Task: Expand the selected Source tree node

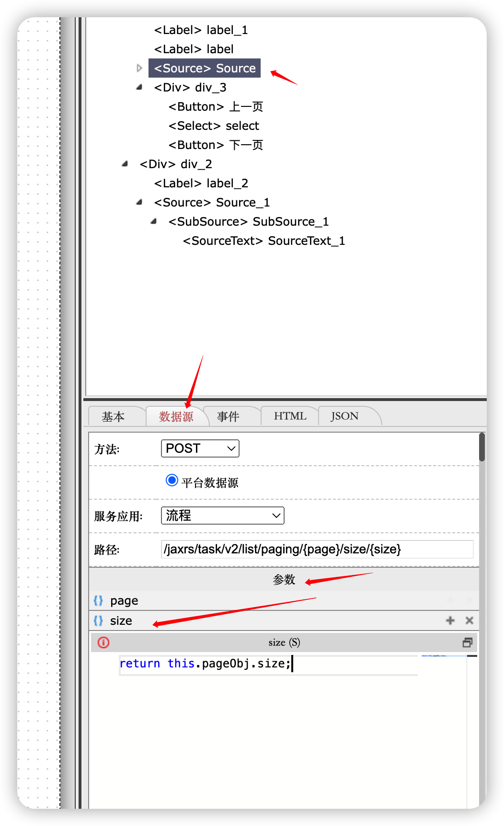Action: coord(139,68)
